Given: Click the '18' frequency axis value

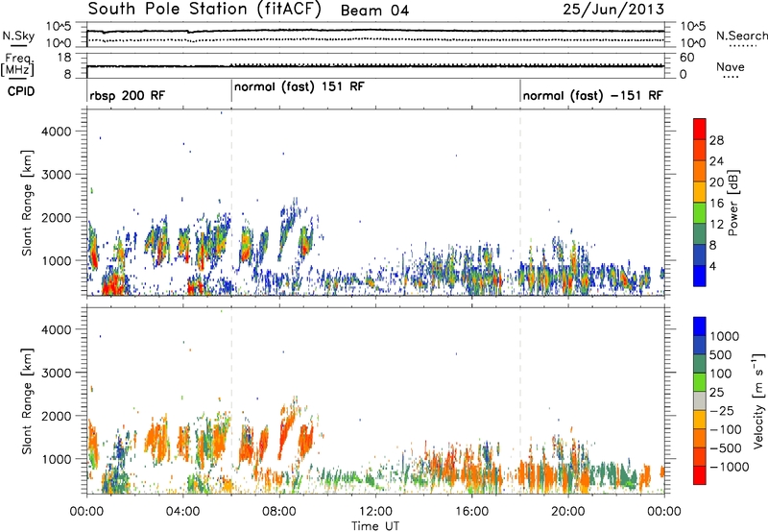Looking at the screenshot, I should coord(64,58).
